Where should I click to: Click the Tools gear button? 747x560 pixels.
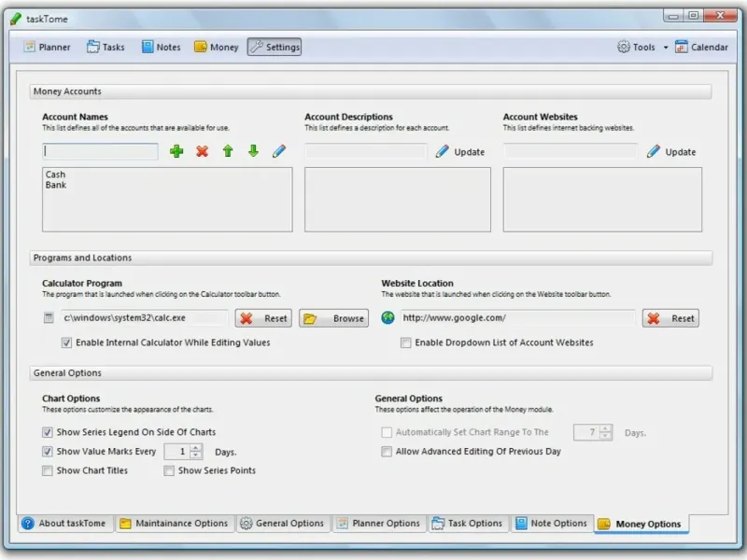[637, 48]
